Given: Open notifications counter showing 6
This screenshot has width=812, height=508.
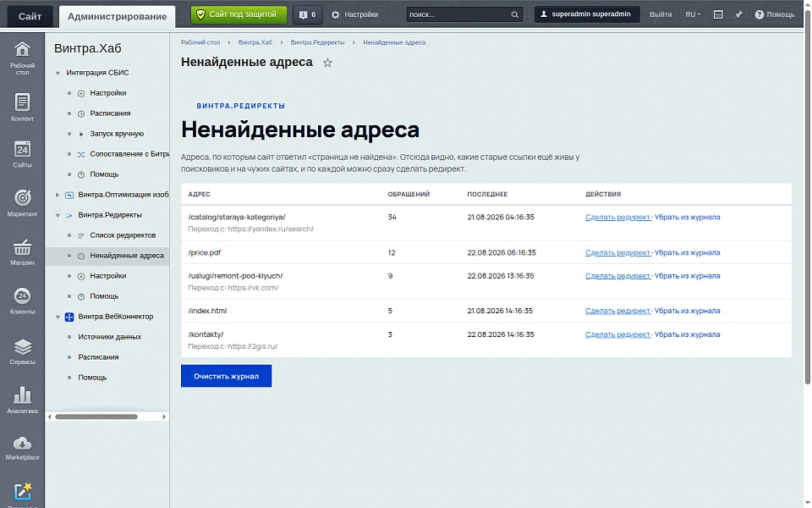Looking at the screenshot, I should click(x=308, y=14).
